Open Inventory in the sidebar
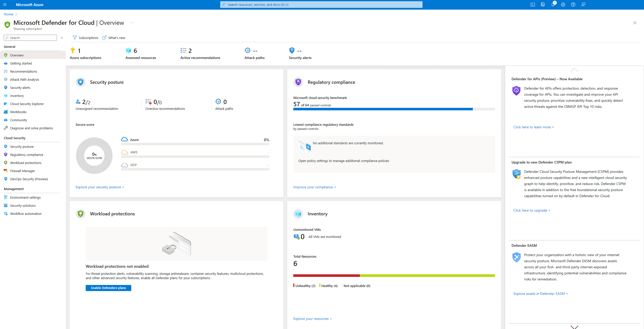644x329 pixels. coord(17,96)
